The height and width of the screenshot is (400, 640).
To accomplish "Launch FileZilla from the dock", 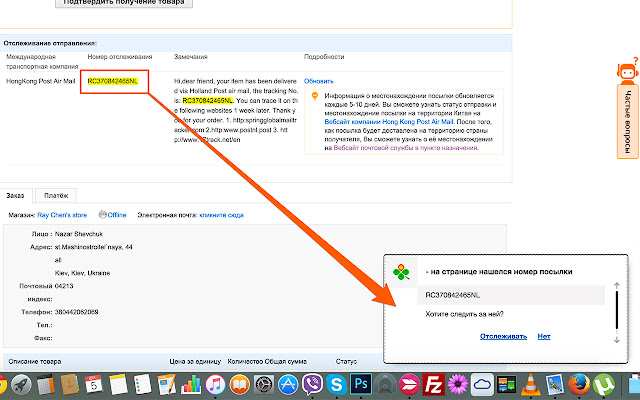I will click(433, 384).
